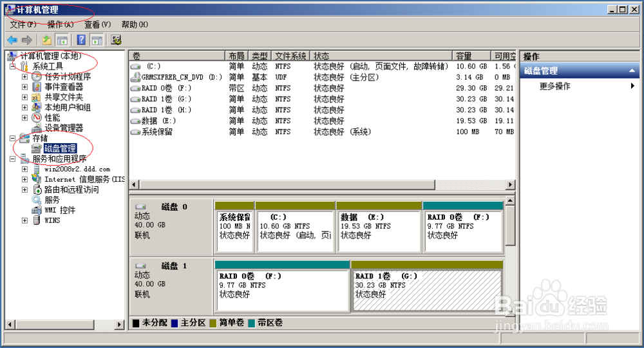Click the 磁盘 1 disk icon
Viewport: 644px width, 348px height.
[141, 266]
